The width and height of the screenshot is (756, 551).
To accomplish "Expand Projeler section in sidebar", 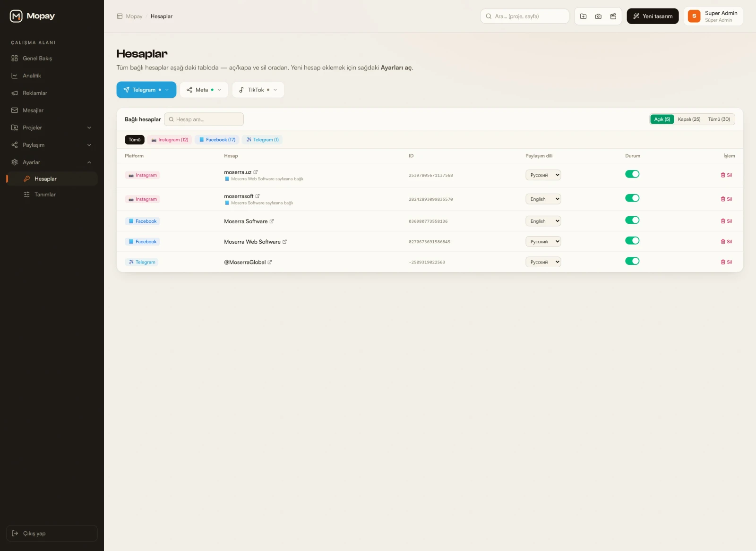I will pyautogui.click(x=52, y=127).
